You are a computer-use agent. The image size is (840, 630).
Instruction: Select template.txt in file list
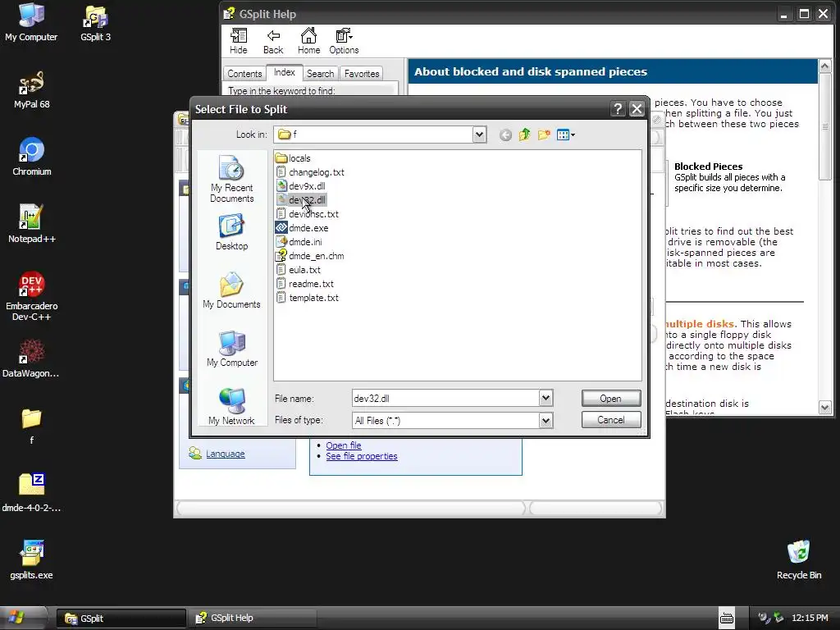click(x=308, y=297)
